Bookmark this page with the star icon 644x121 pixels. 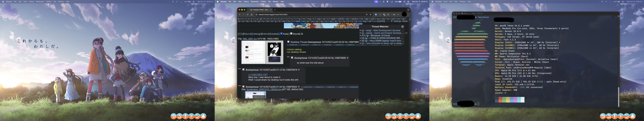371,15
